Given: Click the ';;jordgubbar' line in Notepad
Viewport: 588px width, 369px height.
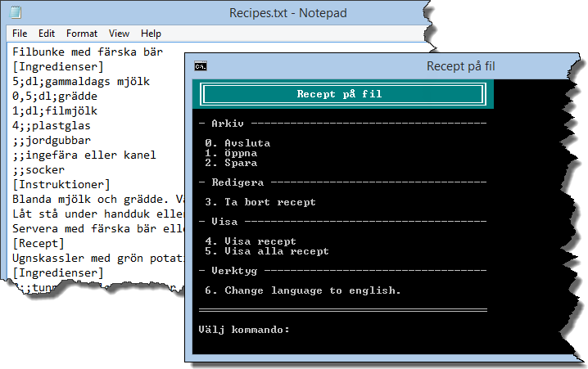Looking at the screenshot, I should click(52, 140).
